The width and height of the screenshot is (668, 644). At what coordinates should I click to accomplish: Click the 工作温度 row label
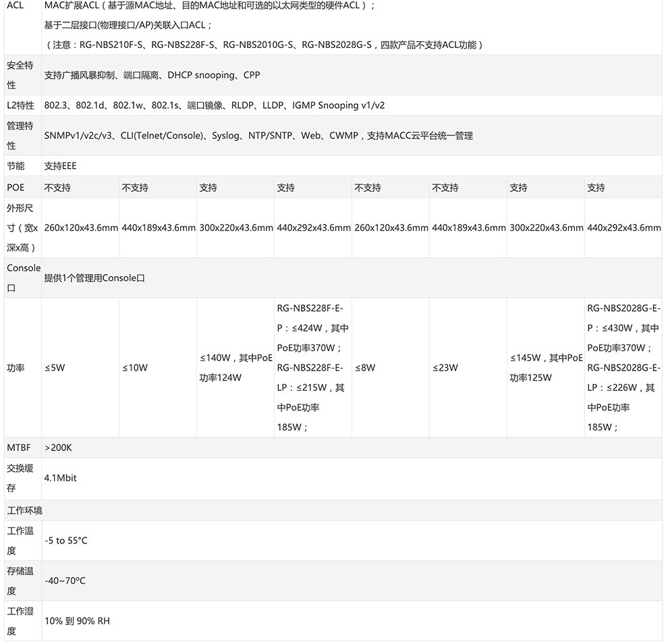[20, 541]
